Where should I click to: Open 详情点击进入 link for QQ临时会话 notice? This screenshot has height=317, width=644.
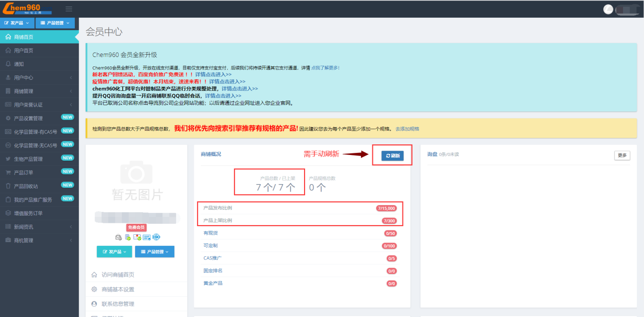tap(223, 96)
